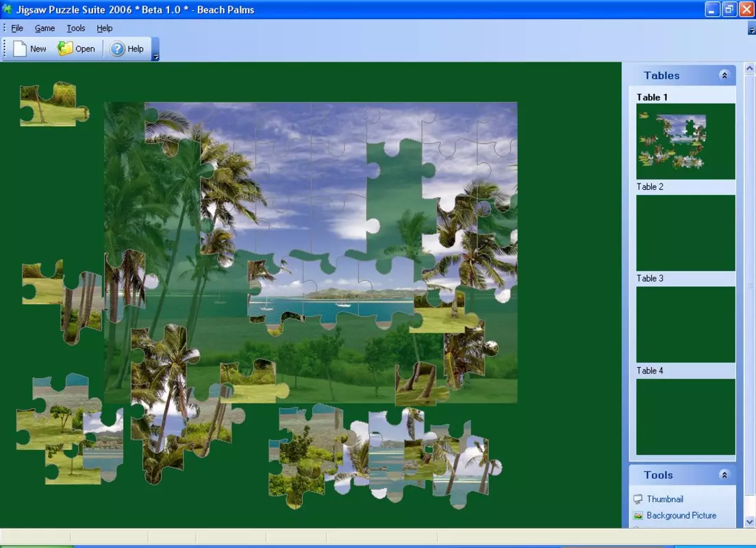Open the Game menu
This screenshot has width=756, height=548.
[45, 28]
